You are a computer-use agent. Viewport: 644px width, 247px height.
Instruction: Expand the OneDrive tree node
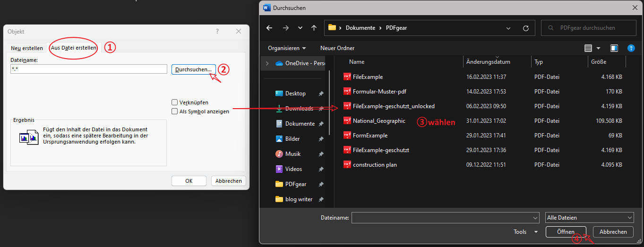pos(267,63)
